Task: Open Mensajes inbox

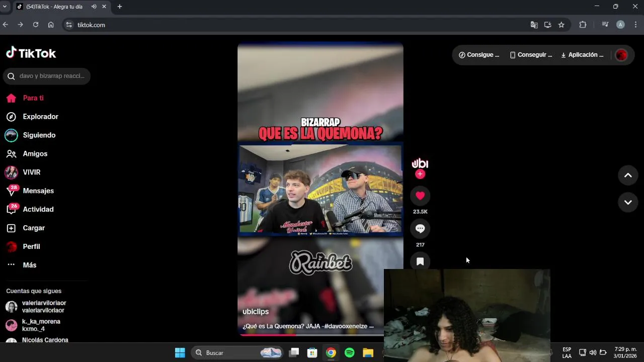Action: click(30, 191)
